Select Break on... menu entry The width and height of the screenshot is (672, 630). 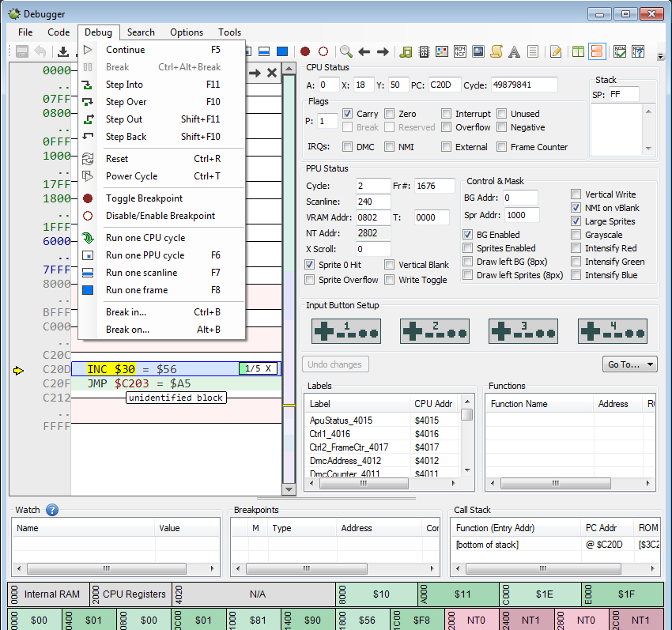162,330
